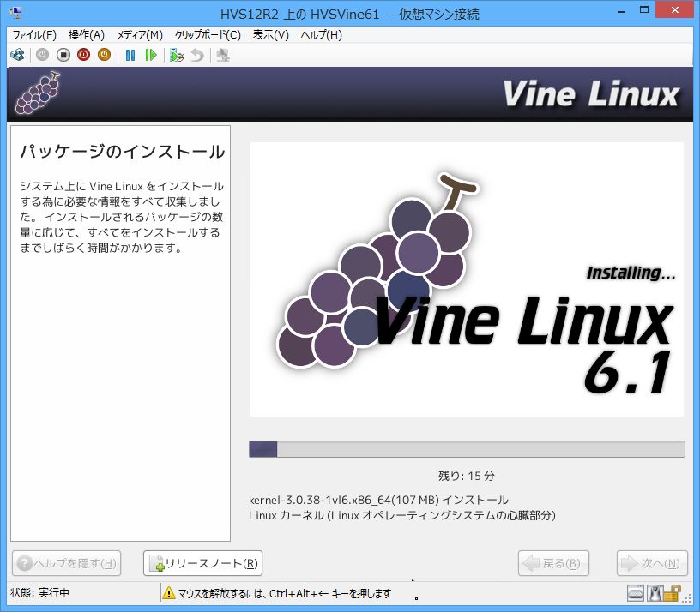Click the window resize grip corner
Image resolution: width=700 pixels, height=612 pixels.
pyautogui.click(x=688, y=597)
